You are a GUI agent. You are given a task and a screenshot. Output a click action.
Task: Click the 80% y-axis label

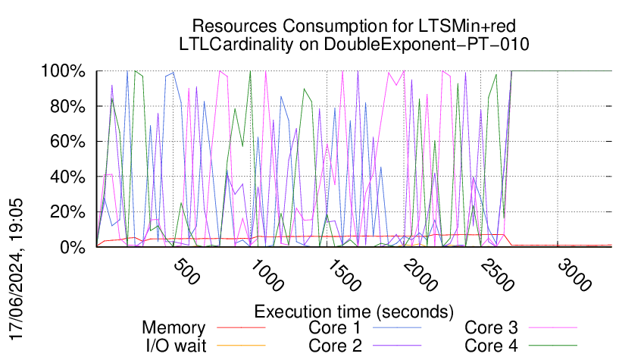tap(67, 106)
